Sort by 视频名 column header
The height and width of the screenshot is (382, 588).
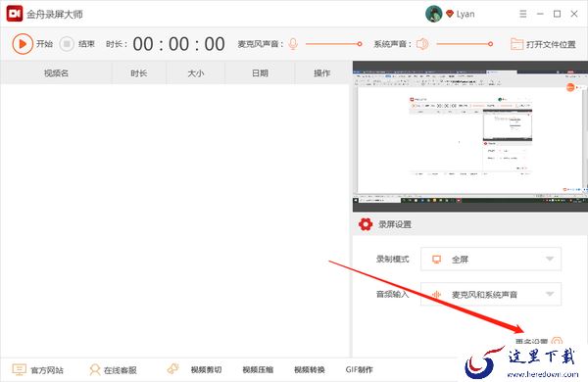tap(56, 73)
